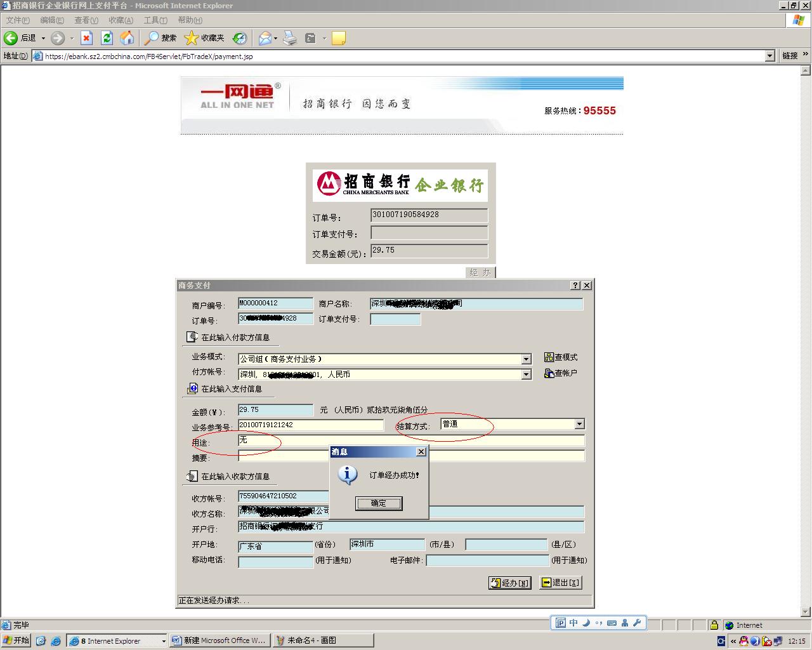Click the Mail envelope toolbar icon
The image size is (812, 650).
(x=265, y=38)
